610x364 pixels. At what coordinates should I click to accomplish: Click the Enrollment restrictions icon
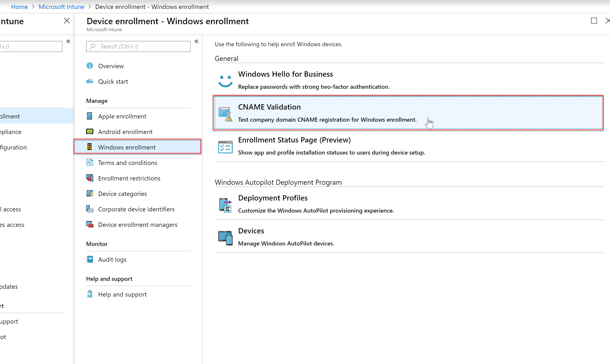click(x=90, y=178)
